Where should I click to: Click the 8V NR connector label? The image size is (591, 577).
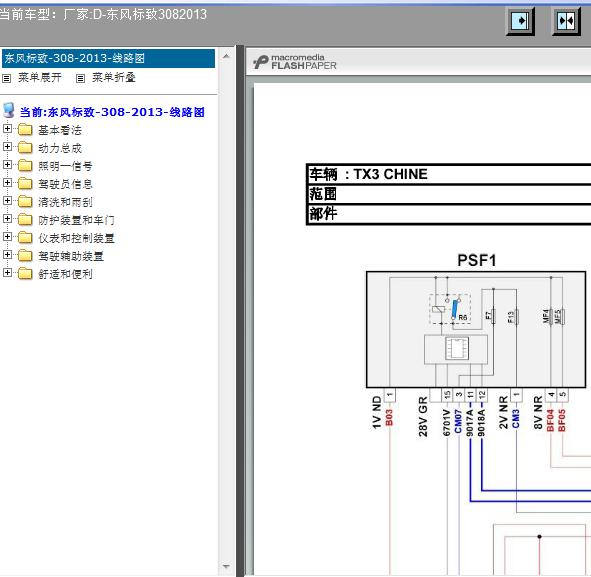[x=538, y=412]
